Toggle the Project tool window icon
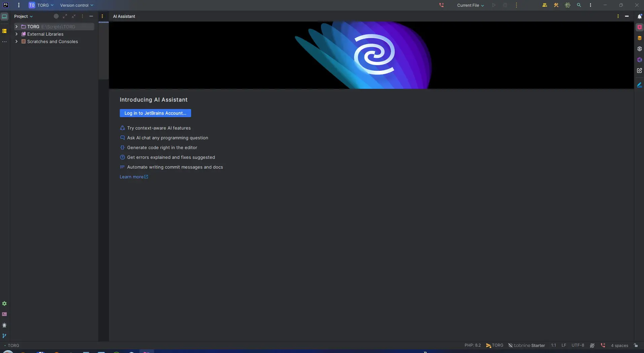The image size is (644, 353). pyautogui.click(x=4, y=16)
